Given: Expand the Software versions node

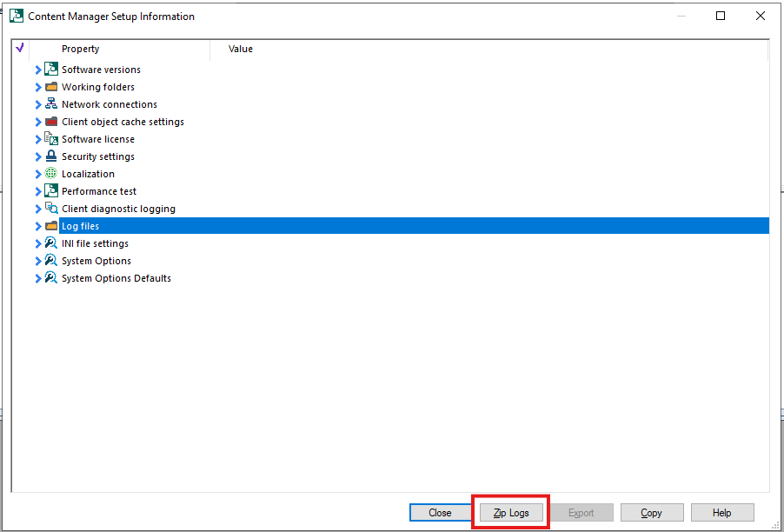Looking at the screenshot, I should (x=38, y=70).
